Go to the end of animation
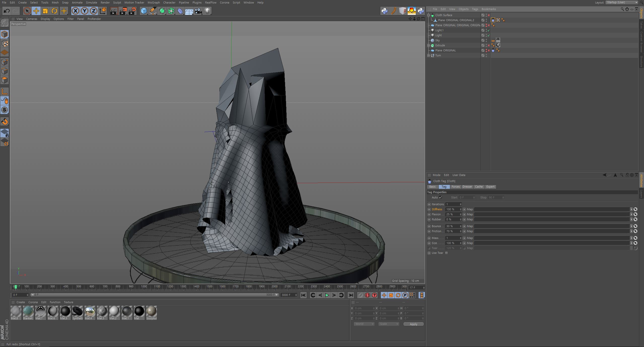 pyautogui.click(x=351, y=295)
